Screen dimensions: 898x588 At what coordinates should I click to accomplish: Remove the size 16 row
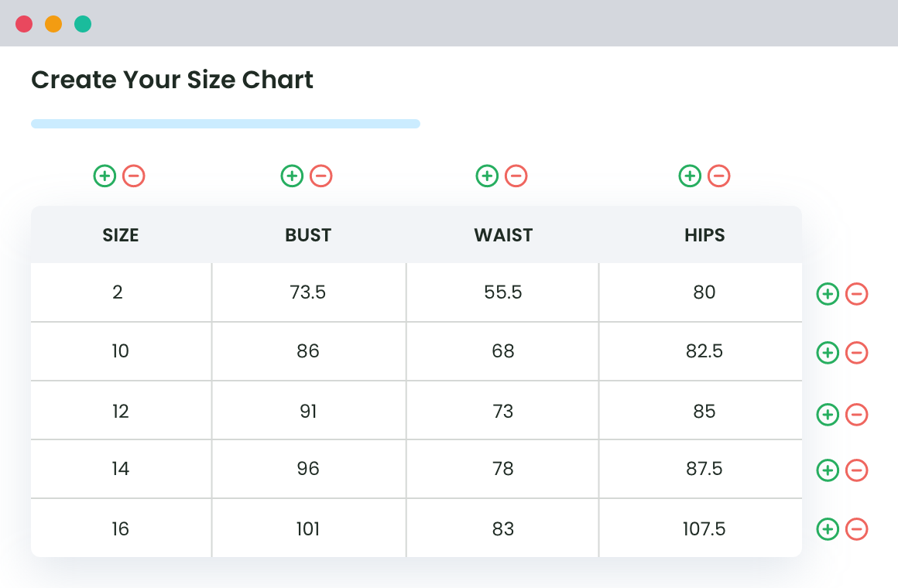click(x=856, y=529)
